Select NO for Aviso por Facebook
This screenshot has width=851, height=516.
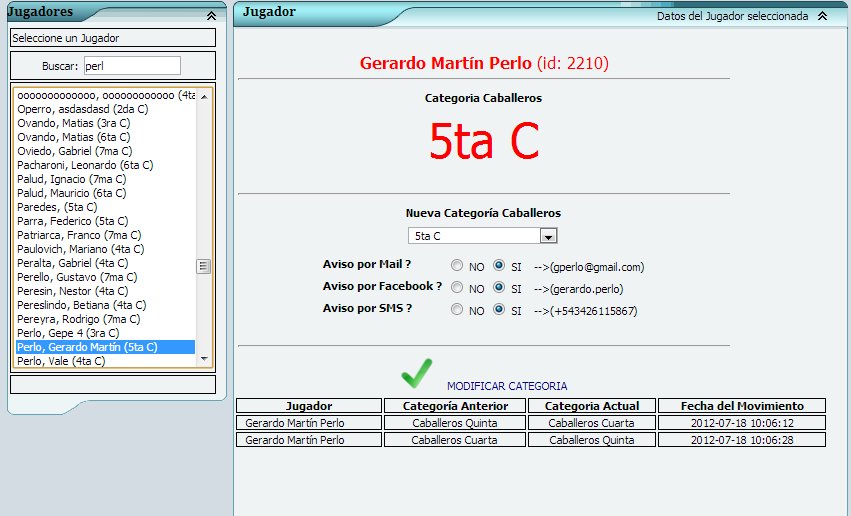tap(457, 288)
